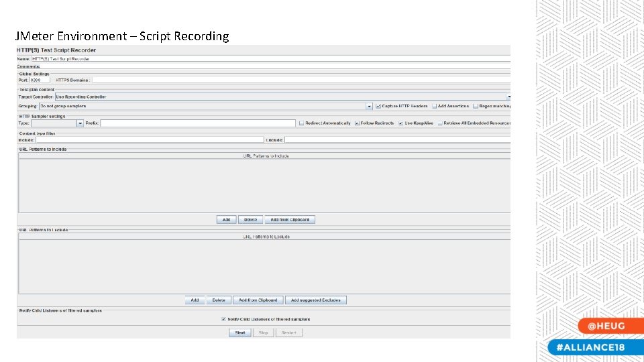Open the Grouping dropdown arrow
This screenshot has height=362, width=644.
pos(369,107)
